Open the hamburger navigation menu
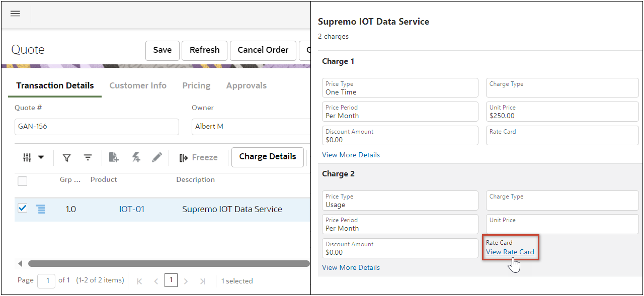The image size is (644, 296). 15,14
